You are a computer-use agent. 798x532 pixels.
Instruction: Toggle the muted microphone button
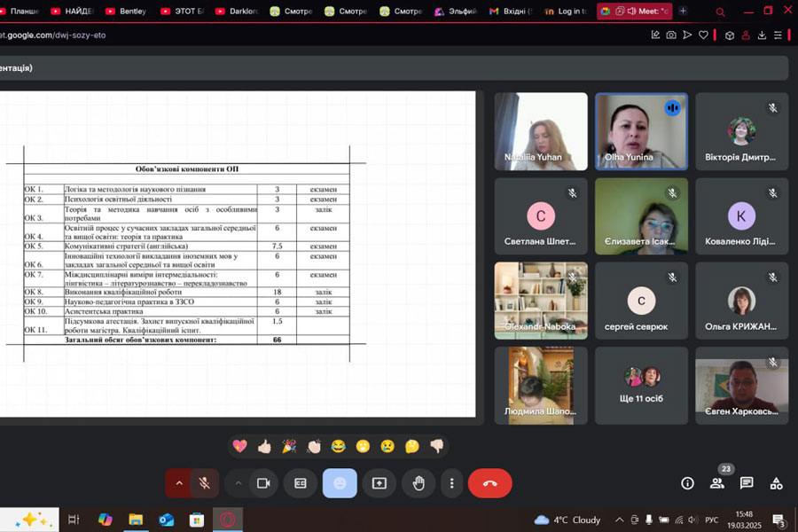(204, 483)
